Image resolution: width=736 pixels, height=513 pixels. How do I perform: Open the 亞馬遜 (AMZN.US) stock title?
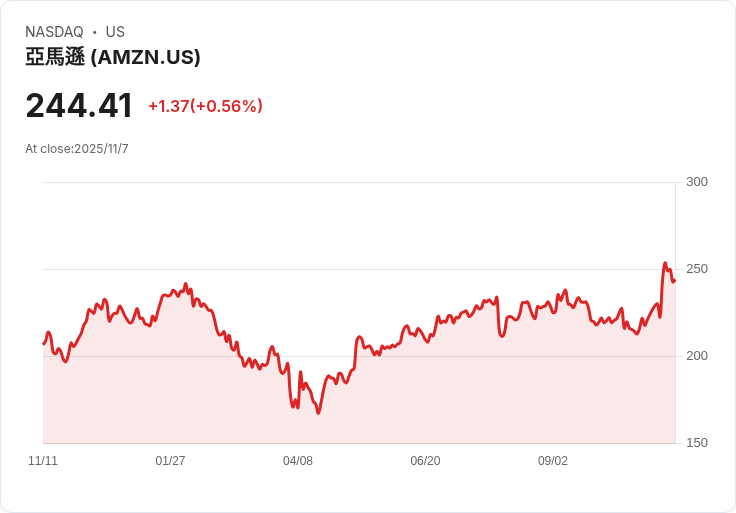(x=113, y=57)
